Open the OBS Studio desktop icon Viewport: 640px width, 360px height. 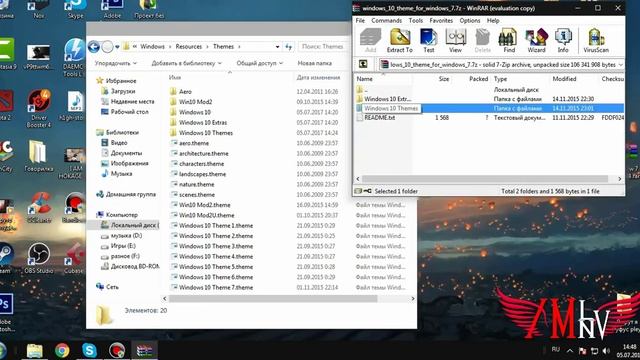pyautogui.click(x=38, y=258)
